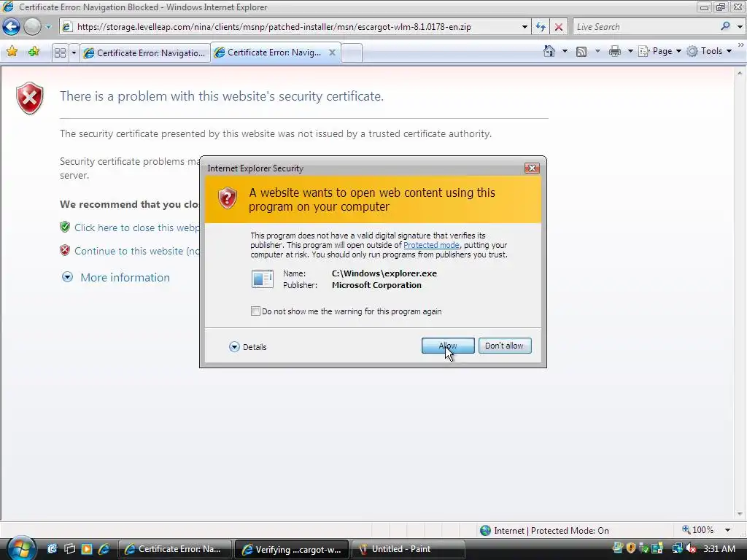Click the search magnifier icon

[725, 27]
